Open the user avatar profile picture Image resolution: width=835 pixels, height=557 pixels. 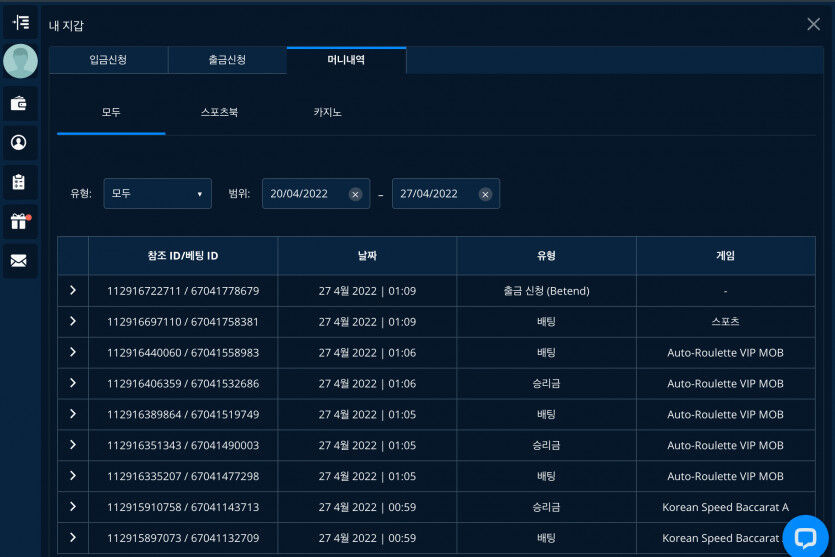[x=20, y=61]
